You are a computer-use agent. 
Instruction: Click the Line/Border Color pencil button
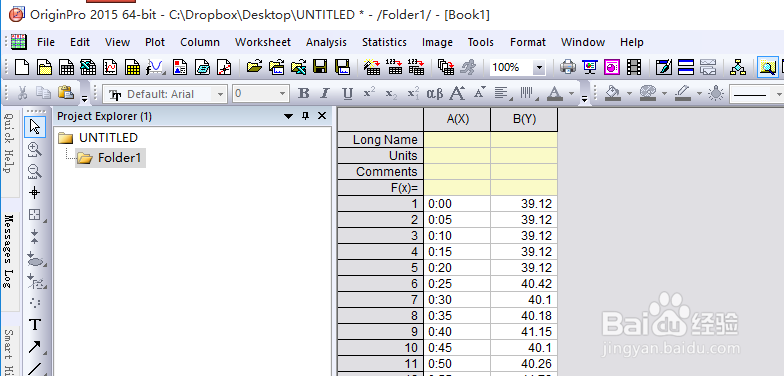coord(682,94)
